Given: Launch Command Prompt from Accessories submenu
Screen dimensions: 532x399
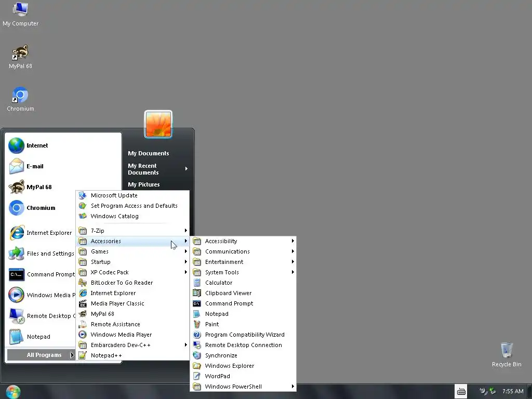Looking at the screenshot, I should pos(243,303).
